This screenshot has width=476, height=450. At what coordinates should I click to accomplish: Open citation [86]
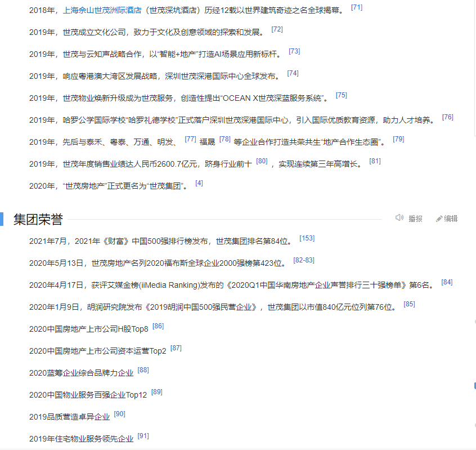click(158, 326)
